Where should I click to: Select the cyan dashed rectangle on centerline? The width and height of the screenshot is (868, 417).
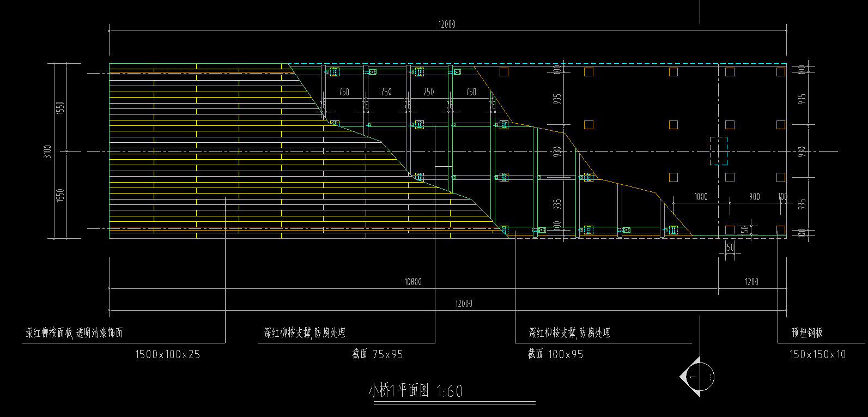718,151
